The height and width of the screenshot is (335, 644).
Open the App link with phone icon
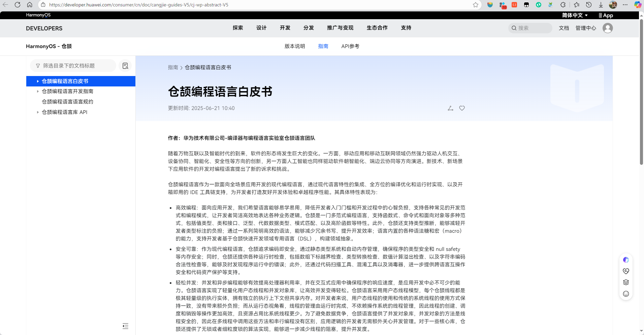[x=606, y=15]
